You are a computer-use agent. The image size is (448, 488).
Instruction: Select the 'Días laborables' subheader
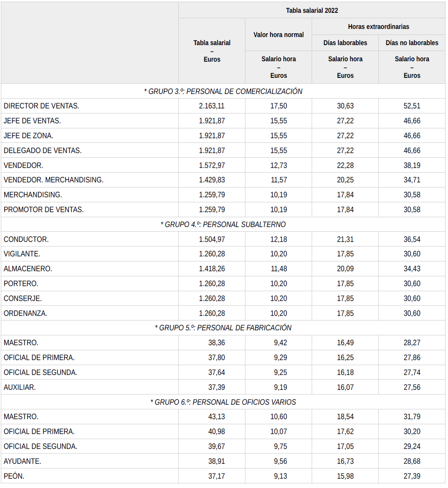click(x=345, y=43)
